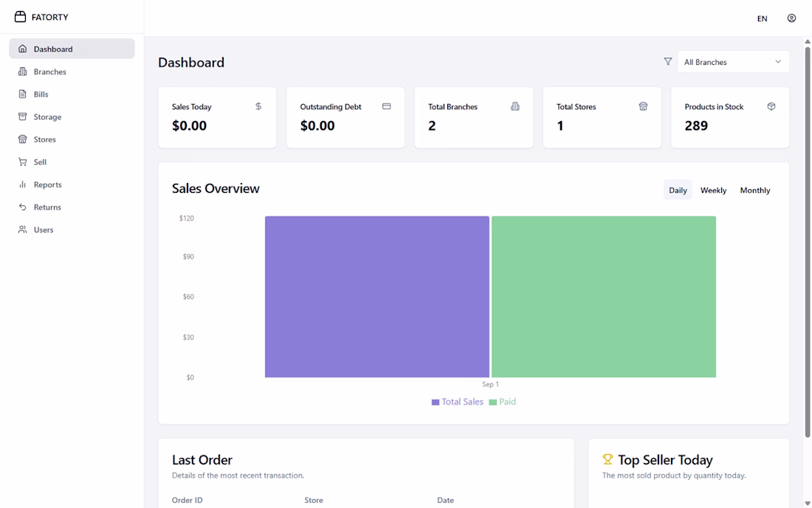Click the card icon on Outstanding Debt

(386, 106)
